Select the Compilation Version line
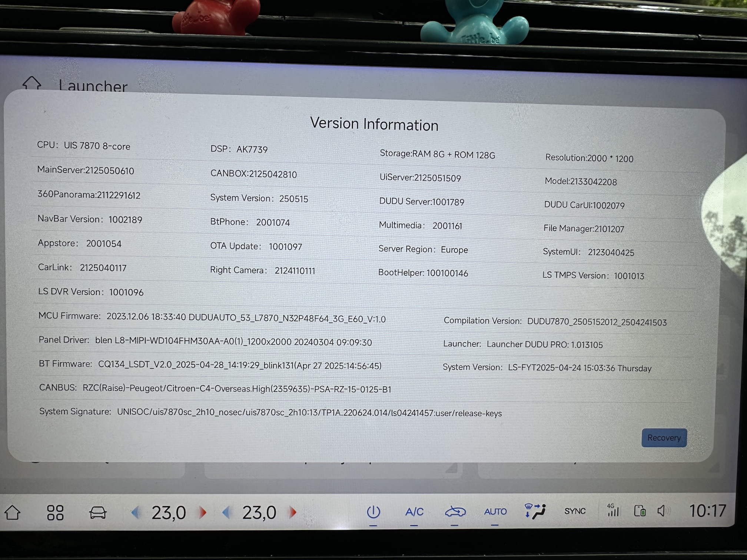The height and width of the screenshot is (560, 747). 555,321
